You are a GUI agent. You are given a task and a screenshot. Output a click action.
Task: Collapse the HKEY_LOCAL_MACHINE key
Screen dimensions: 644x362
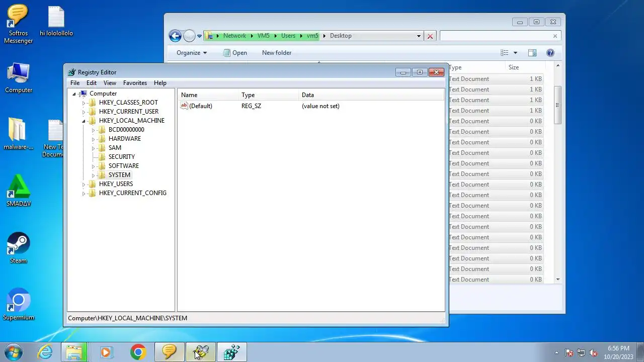pos(84,121)
